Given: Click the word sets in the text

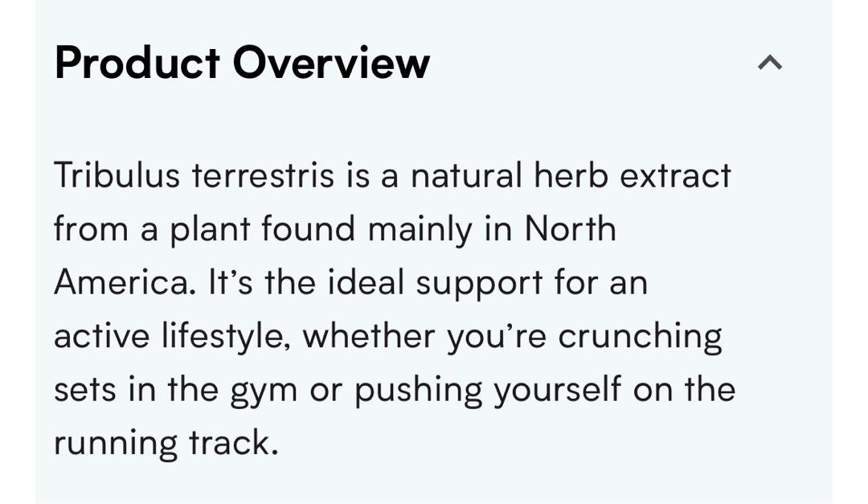Looking at the screenshot, I should (x=86, y=387).
